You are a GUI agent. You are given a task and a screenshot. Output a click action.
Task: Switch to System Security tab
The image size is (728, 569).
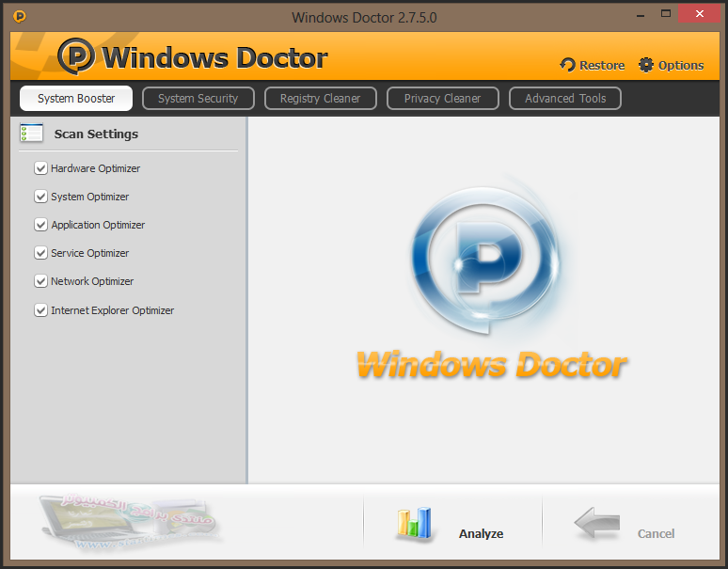click(x=198, y=99)
